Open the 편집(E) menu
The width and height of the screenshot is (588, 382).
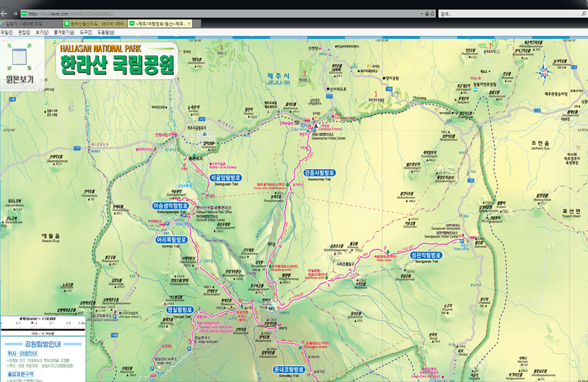(24, 33)
